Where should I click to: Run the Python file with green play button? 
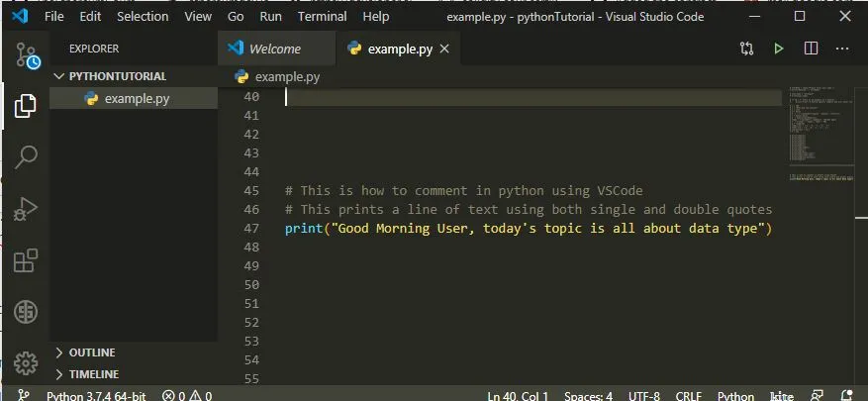pyautogui.click(x=779, y=49)
